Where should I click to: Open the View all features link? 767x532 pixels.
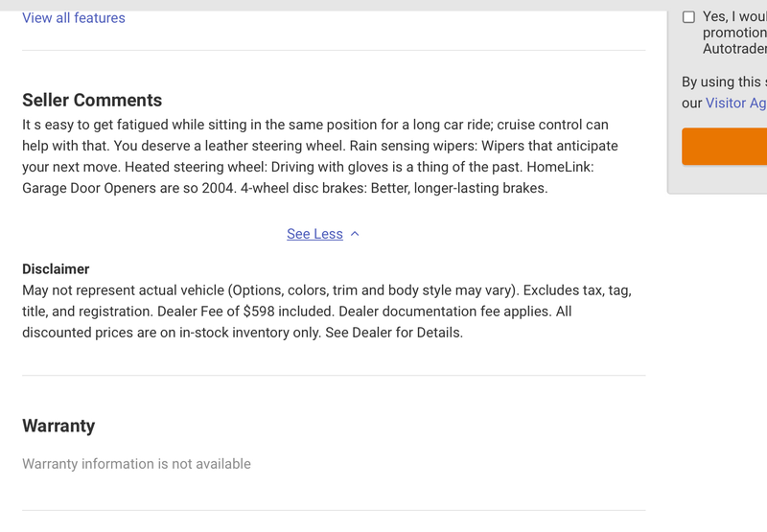click(74, 18)
